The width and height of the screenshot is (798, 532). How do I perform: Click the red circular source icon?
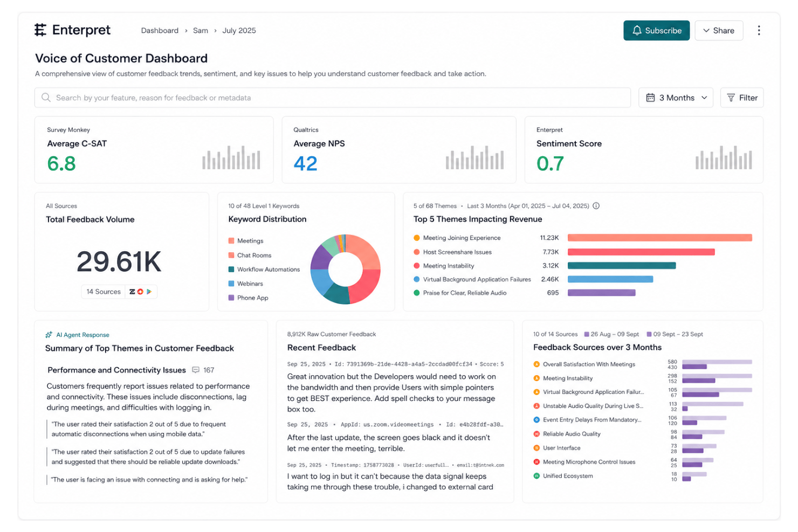(140, 292)
